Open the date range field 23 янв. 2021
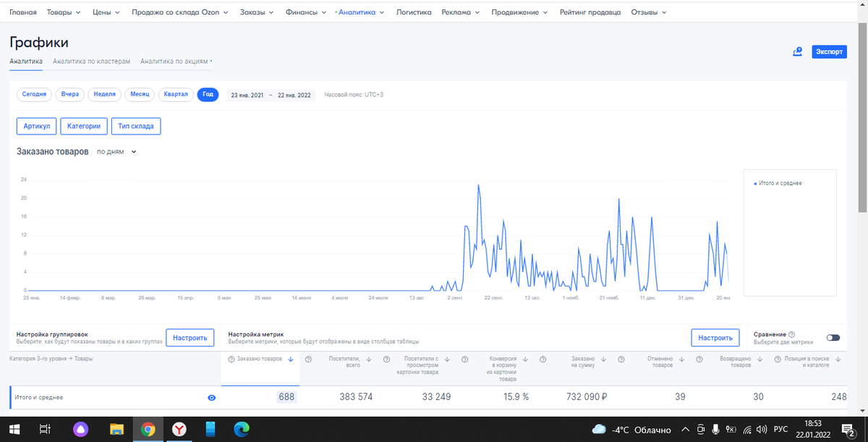 coord(271,95)
